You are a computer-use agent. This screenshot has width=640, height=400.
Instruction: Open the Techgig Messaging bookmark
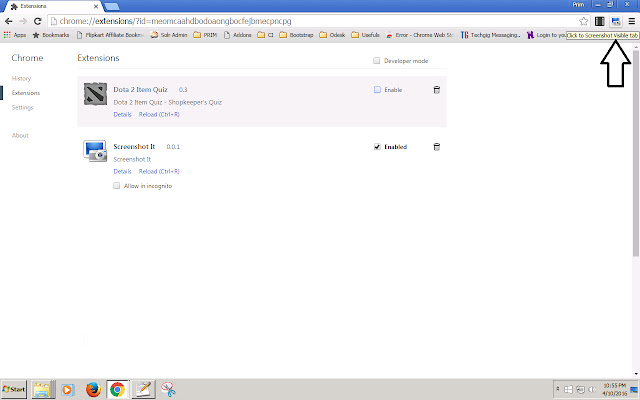click(x=491, y=35)
